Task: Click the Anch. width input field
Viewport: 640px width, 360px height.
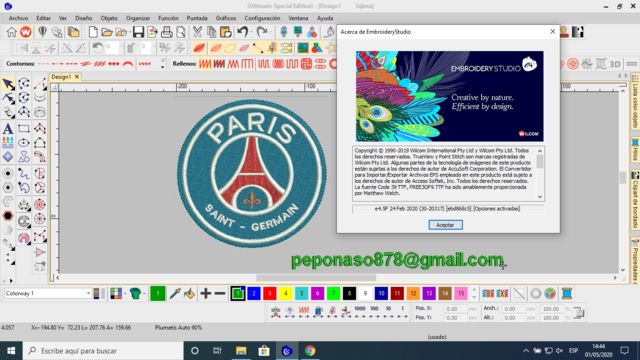Action: click(514, 309)
